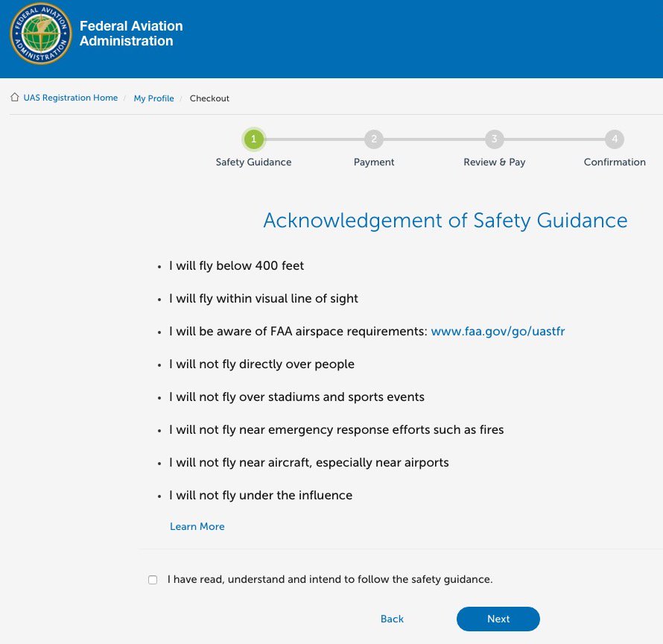Click 'I will not fly under the influence'
Screen dimensions: 663x644
coord(261,495)
